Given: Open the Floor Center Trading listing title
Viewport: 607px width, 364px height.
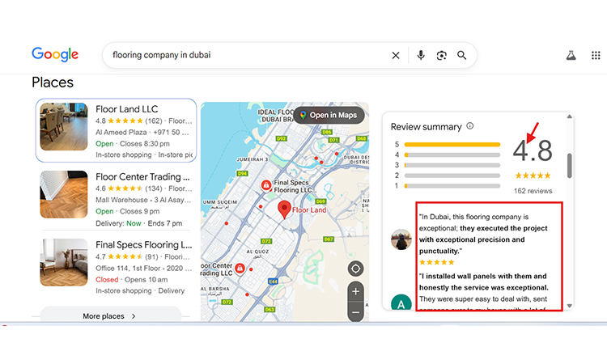Looking at the screenshot, I should [x=142, y=177].
